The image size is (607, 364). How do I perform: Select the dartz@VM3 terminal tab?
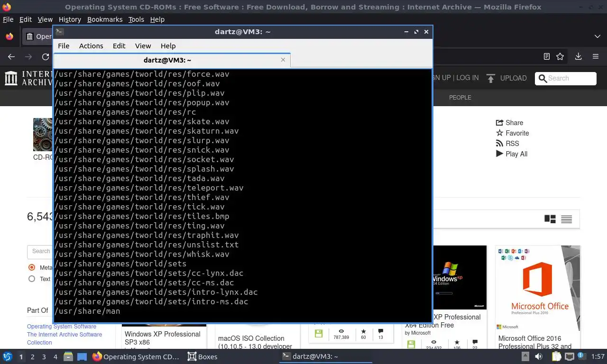(x=172, y=60)
